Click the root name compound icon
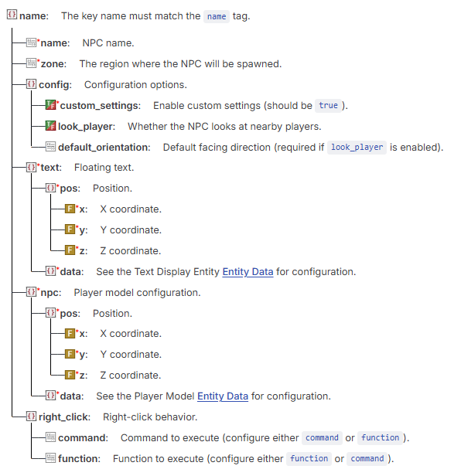This screenshot has height=476, width=461. (x=12, y=15)
